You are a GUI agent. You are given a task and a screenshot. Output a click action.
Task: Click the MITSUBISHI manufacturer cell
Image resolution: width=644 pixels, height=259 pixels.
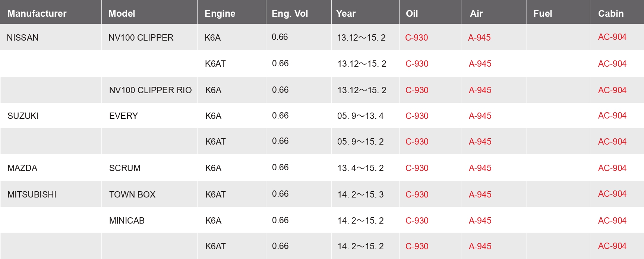point(32,195)
